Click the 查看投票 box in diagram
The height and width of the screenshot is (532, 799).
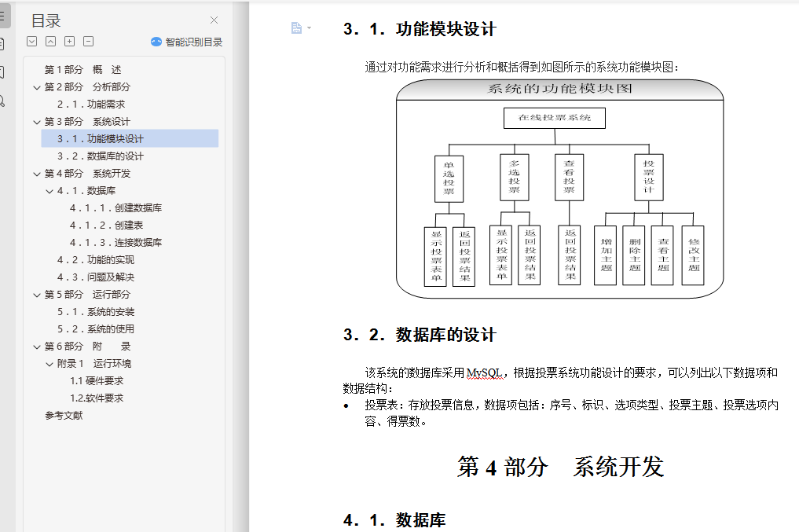point(569,178)
